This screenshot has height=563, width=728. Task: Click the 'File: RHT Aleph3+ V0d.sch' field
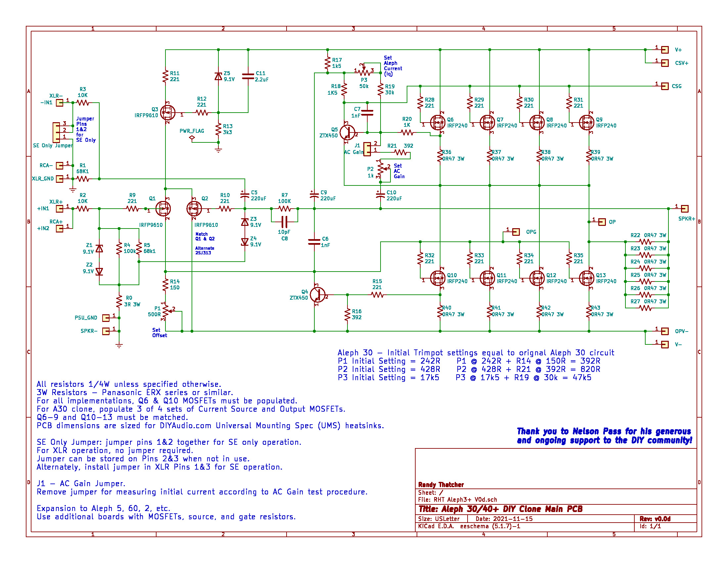coord(457,499)
